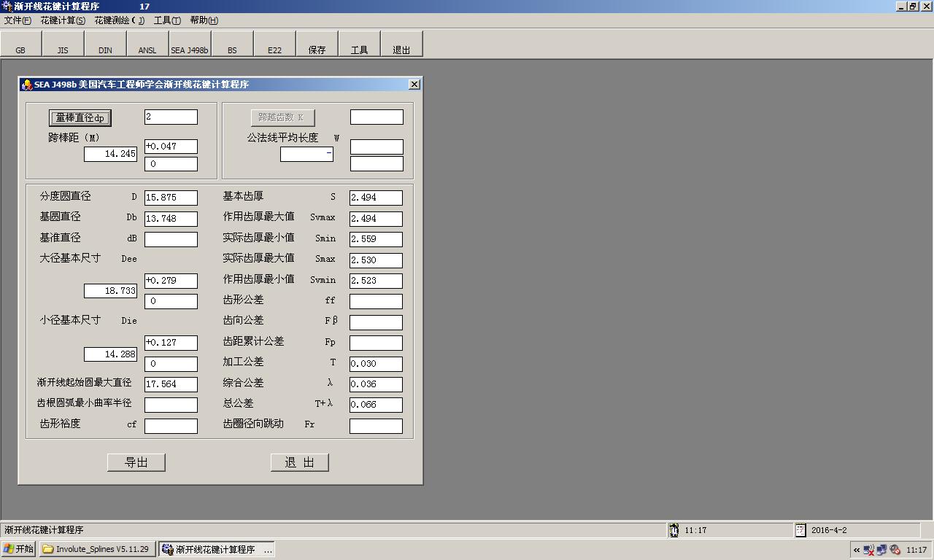Open the 工具(T) menu
934x560 pixels.
(x=167, y=20)
